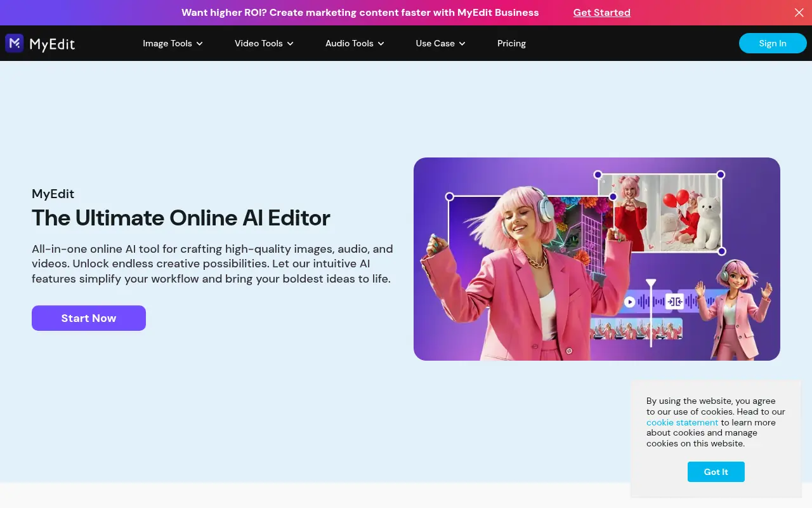Close the promotional banner
Screen dimensions: 812x508
pyautogui.click(x=799, y=13)
